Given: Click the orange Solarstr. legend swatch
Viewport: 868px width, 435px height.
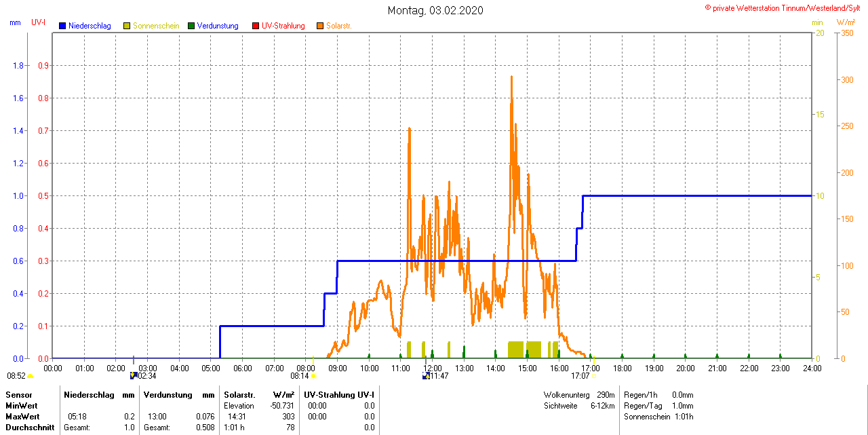Looking at the screenshot, I should (x=320, y=26).
